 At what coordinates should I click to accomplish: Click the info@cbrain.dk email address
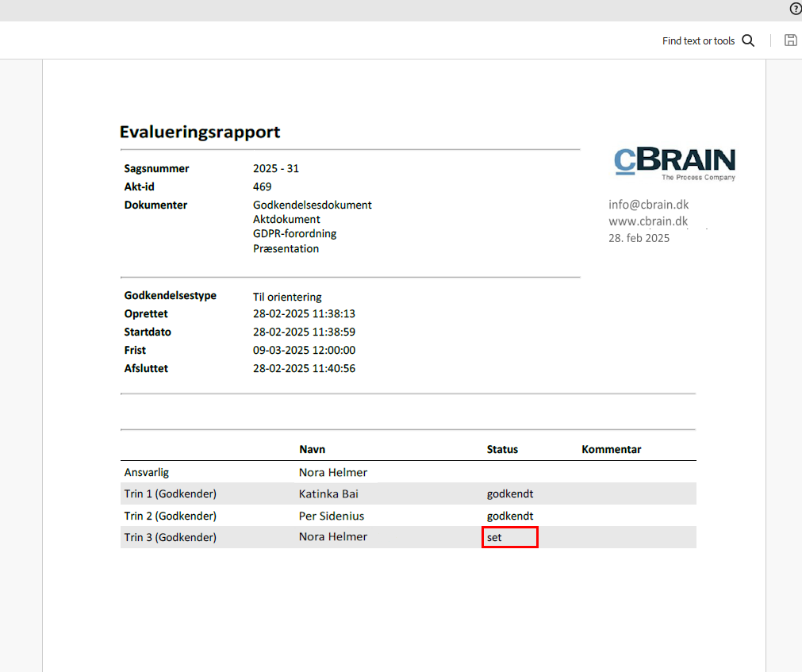pyautogui.click(x=648, y=205)
